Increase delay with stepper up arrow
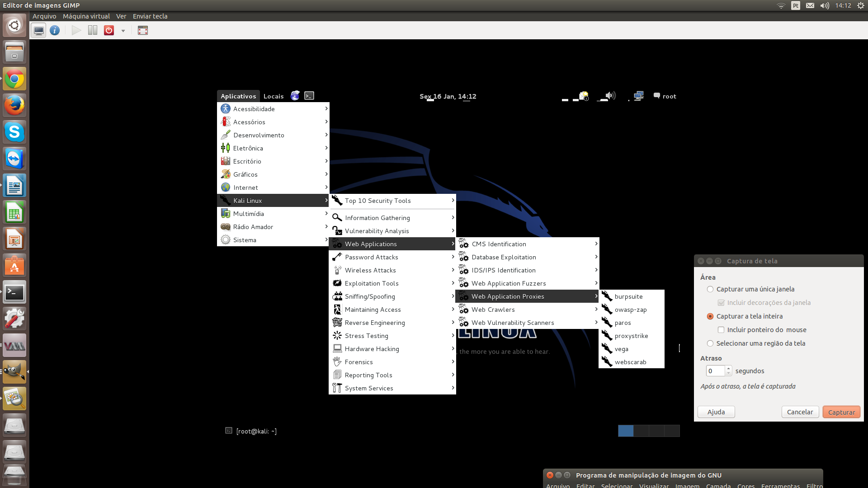This screenshot has width=868, height=488. tap(728, 369)
